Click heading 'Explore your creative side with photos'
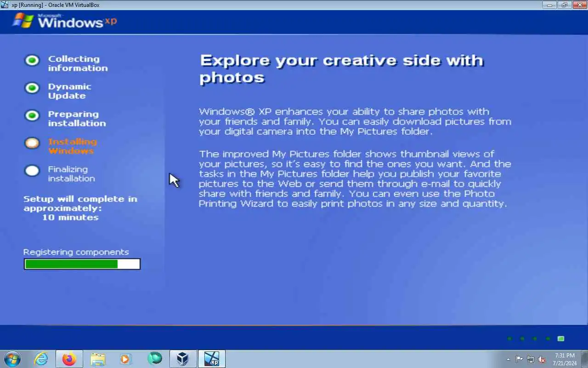 [x=341, y=69]
